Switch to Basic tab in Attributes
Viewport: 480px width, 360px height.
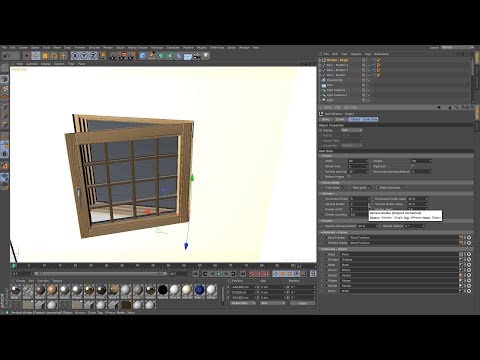tap(326, 119)
